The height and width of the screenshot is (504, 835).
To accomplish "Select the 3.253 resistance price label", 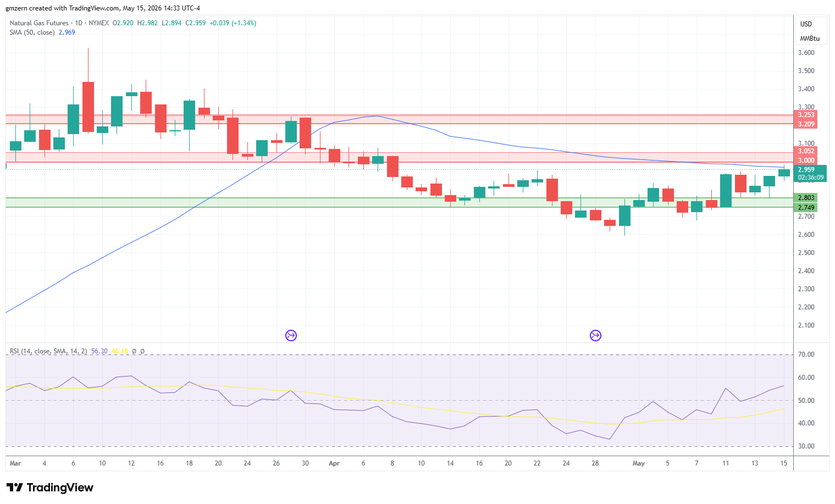I will point(806,115).
